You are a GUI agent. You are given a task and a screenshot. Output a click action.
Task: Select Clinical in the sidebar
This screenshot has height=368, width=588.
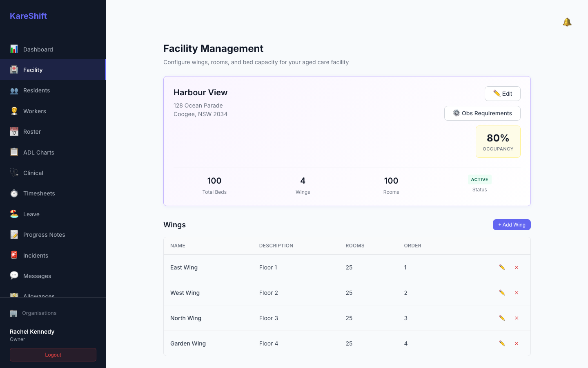[x=53, y=173]
